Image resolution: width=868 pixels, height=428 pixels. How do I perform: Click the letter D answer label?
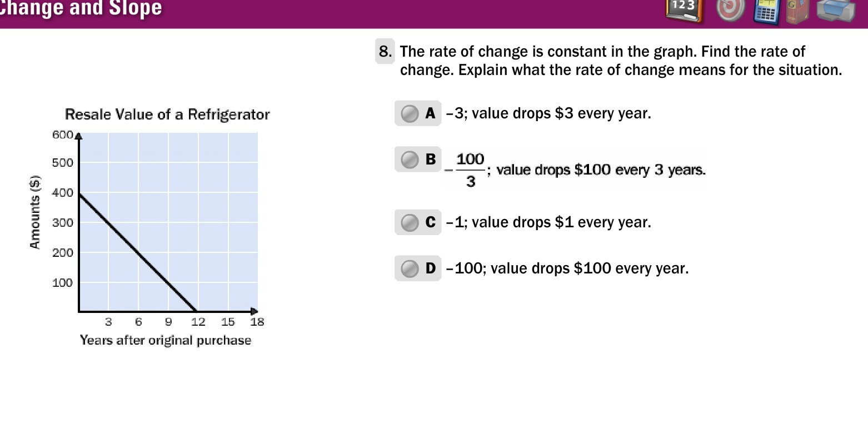tap(431, 268)
